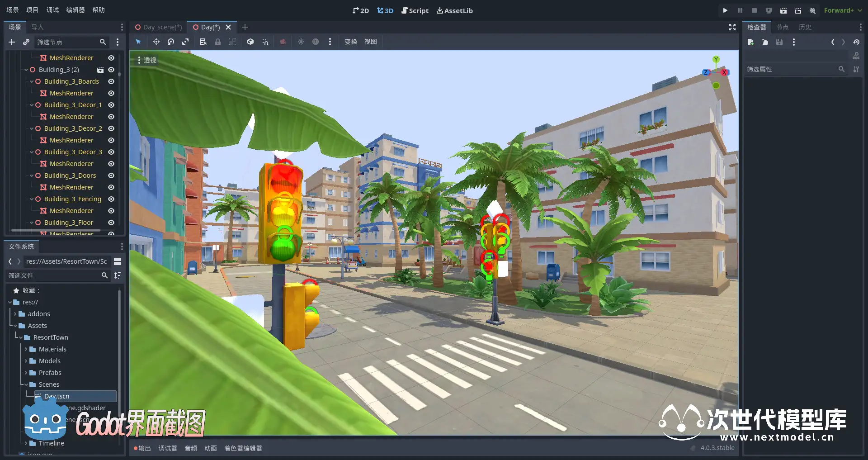Screen dimensions: 868x460
Task: Click the 筛选节点 filter field
Action: point(67,42)
